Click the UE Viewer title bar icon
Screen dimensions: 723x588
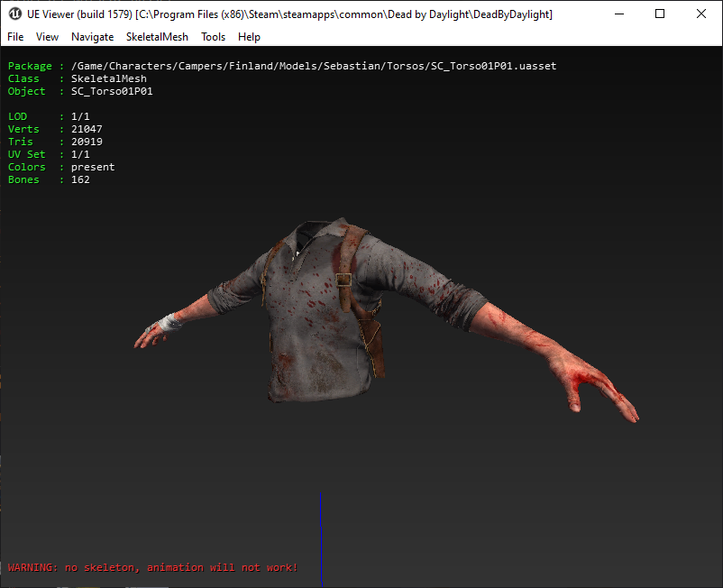point(14,14)
